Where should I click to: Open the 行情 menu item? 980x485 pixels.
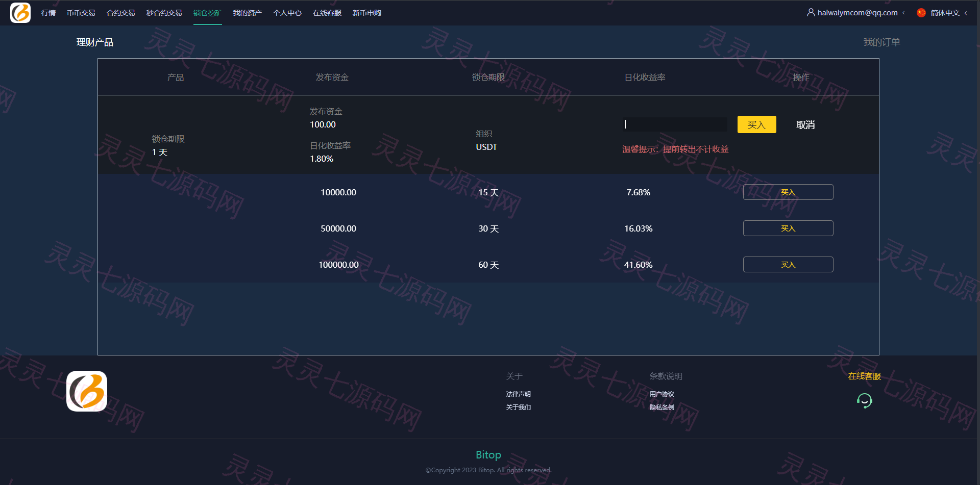point(48,13)
